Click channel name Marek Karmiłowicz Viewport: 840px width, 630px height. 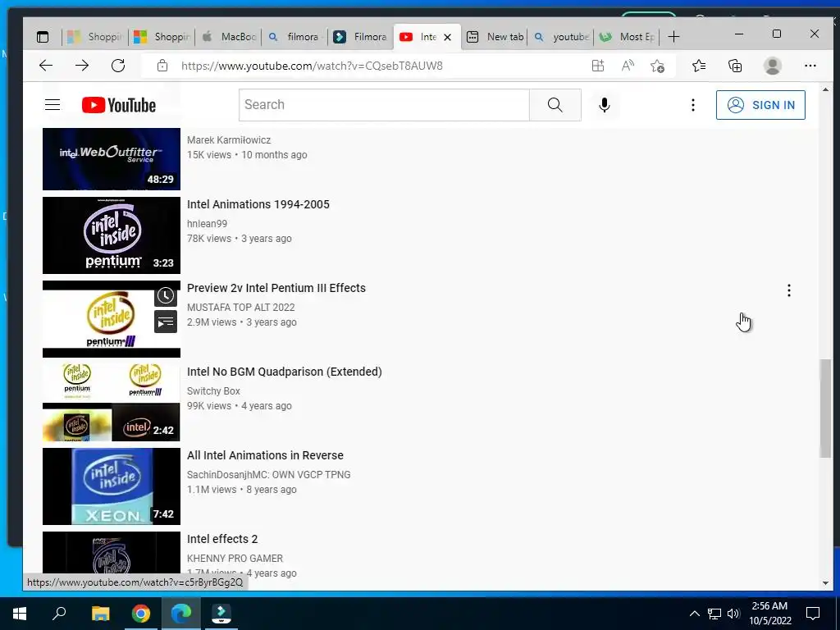[229, 139]
